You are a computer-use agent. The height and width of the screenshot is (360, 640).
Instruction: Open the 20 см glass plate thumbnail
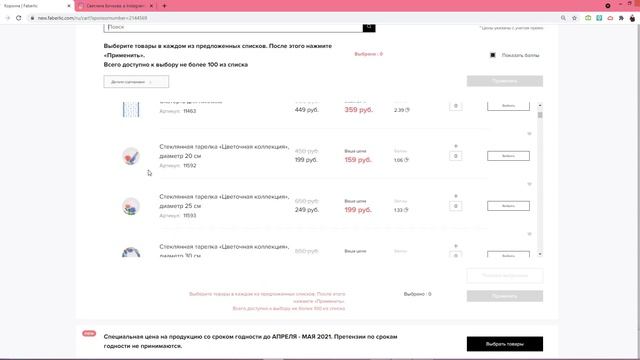(131, 156)
